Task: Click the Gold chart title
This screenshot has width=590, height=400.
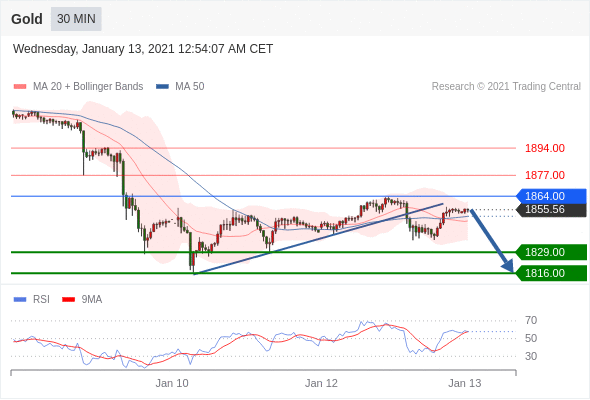Action: pos(27,19)
